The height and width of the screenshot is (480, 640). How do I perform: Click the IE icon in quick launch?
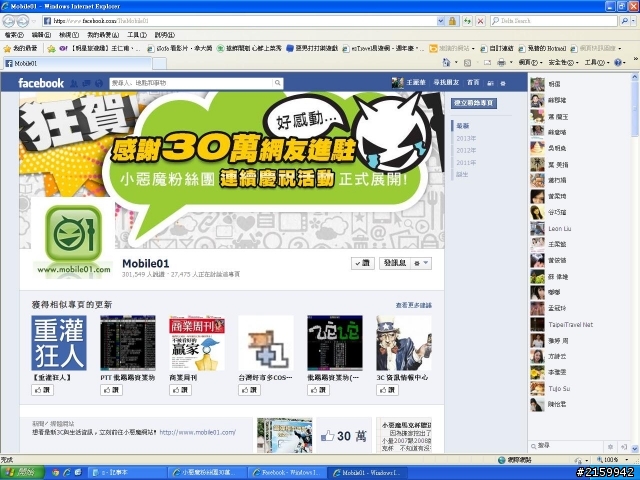pyautogui.click(x=67, y=472)
